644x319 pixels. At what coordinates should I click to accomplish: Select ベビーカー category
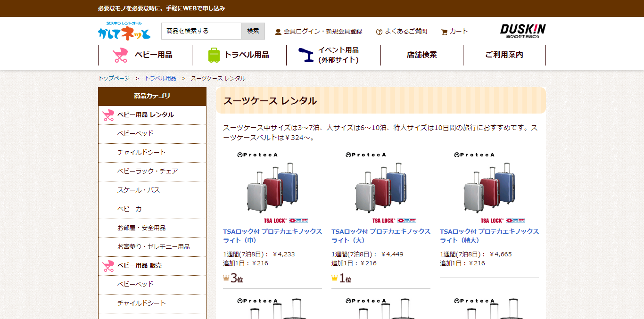pos(152,209)
